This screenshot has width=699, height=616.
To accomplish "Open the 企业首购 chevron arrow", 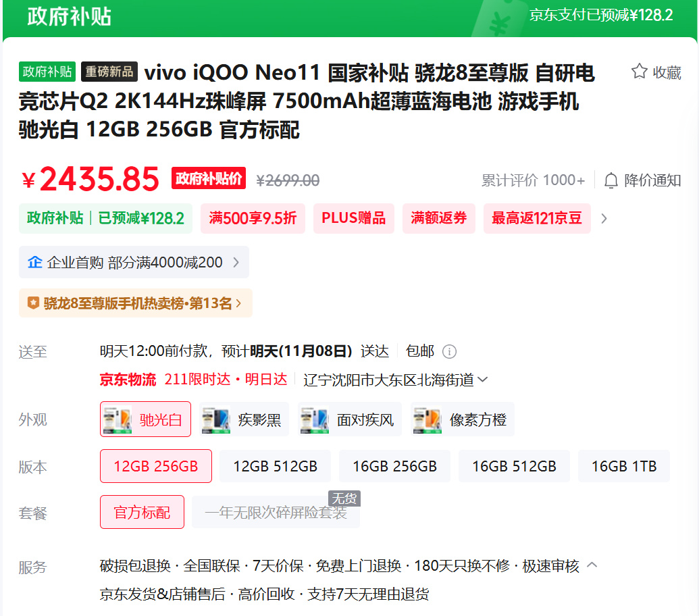I will 236,263.
